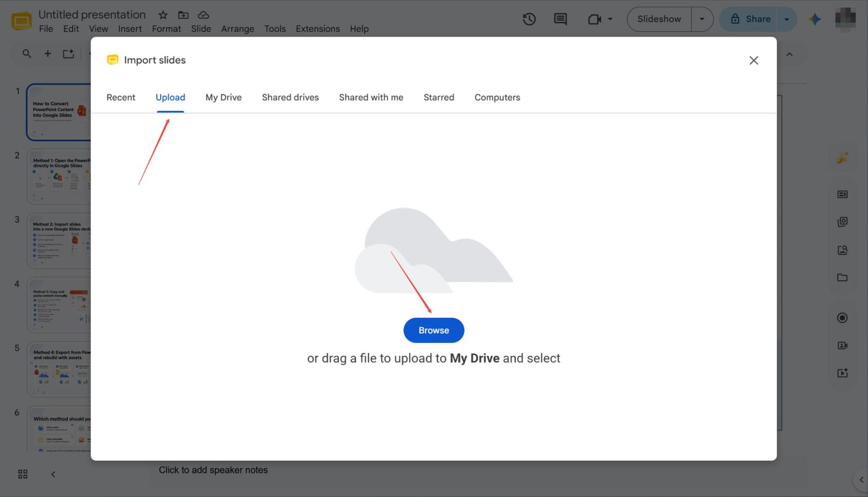Open the Edit menu
This screenshot has height=497, width=868.
click(71, 29)
